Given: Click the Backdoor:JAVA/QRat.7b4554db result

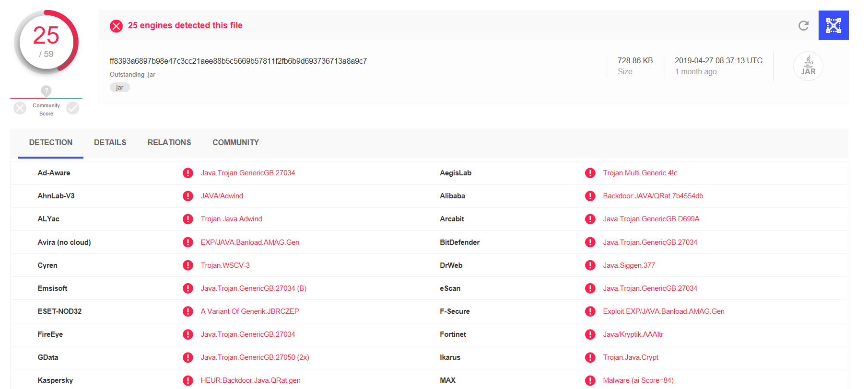Looking at the screenshot, I should tap(653, 196).
